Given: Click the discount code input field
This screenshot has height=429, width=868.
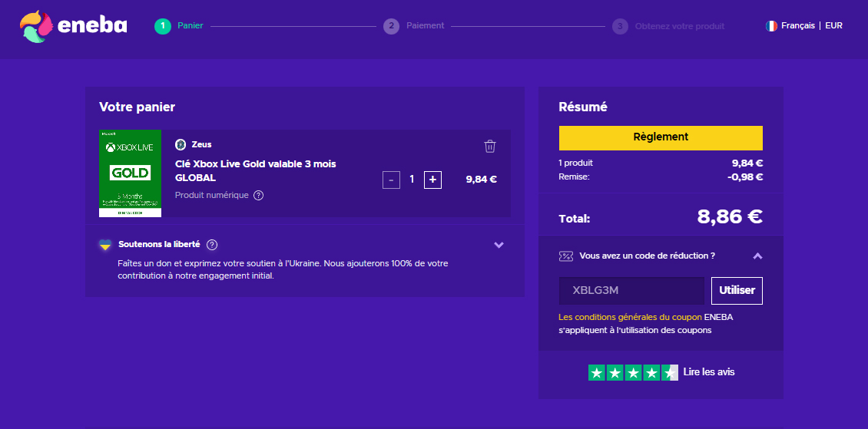Looking at the screenshot, I should point(631,291).
